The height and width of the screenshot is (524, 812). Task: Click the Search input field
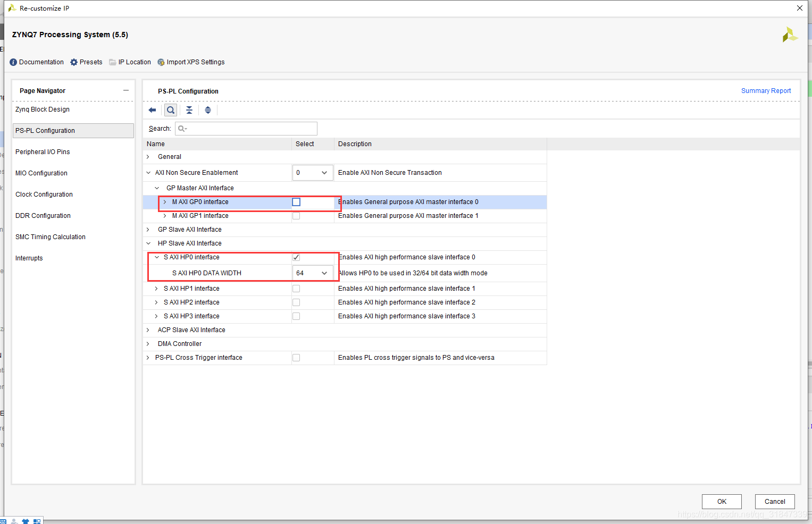click(x=246, y=129)
